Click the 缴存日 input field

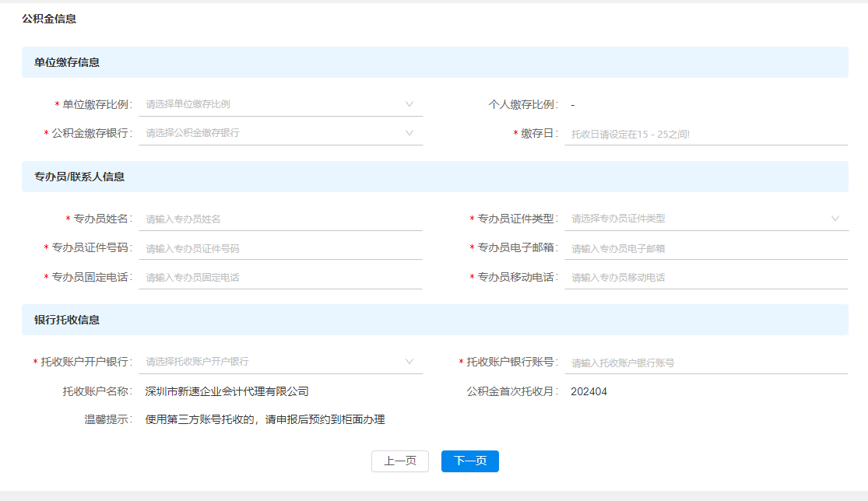tap(705, 134)
